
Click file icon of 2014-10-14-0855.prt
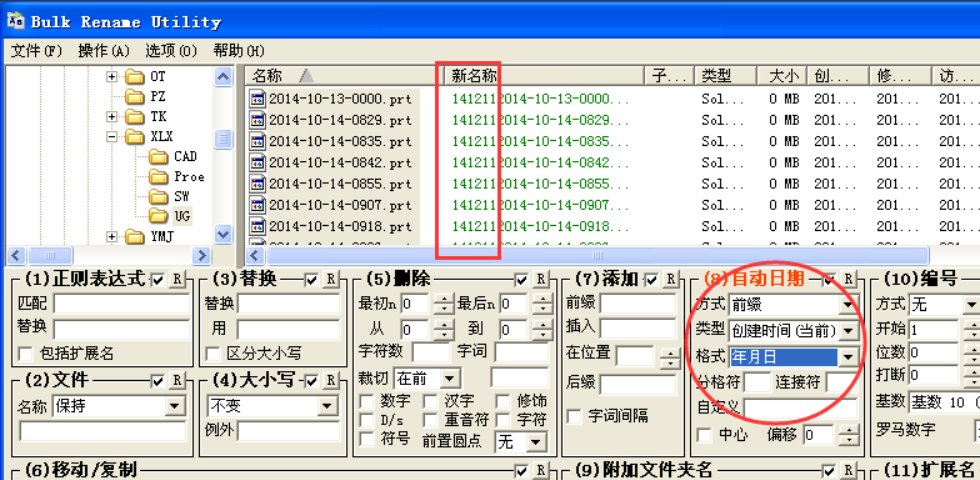[x=258, y=184]
